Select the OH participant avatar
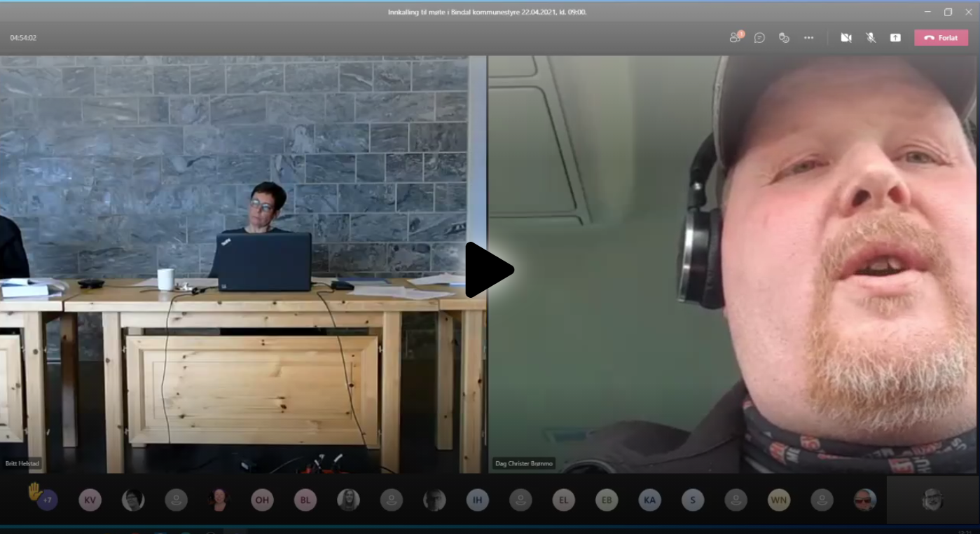The width and height of the screenshot is (980, 534). (x=262, y=500)
